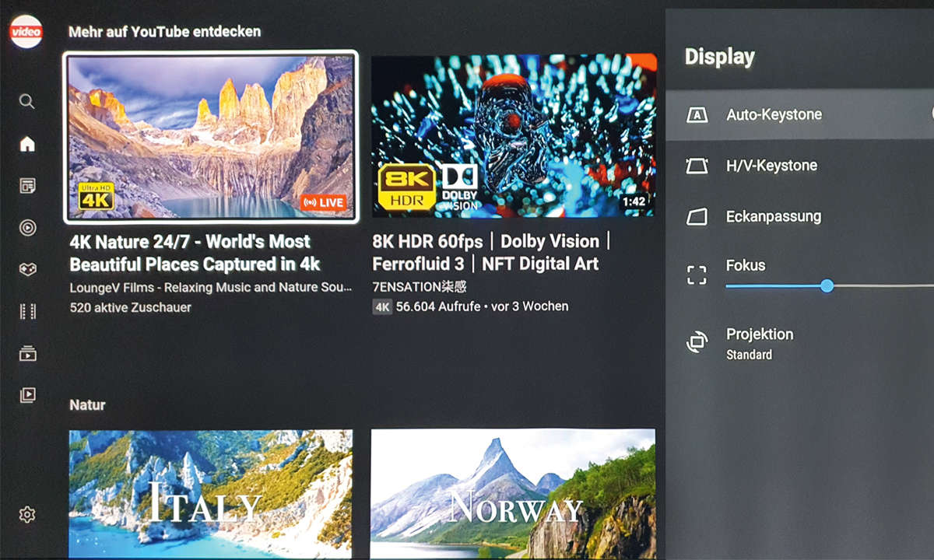Click the LIVE badge on 4K Nature
The image size is (934, 560).
[x=323, y=202]
